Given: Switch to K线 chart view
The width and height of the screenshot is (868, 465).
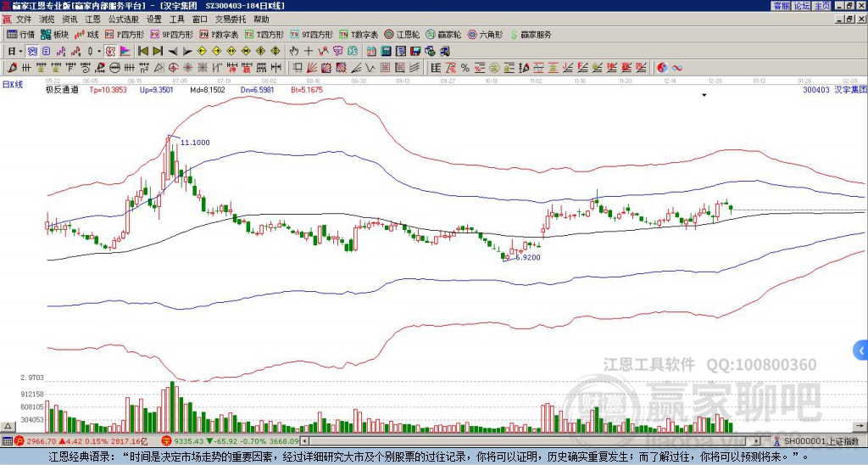Looking at the screenshot, I should coord(86,34).
